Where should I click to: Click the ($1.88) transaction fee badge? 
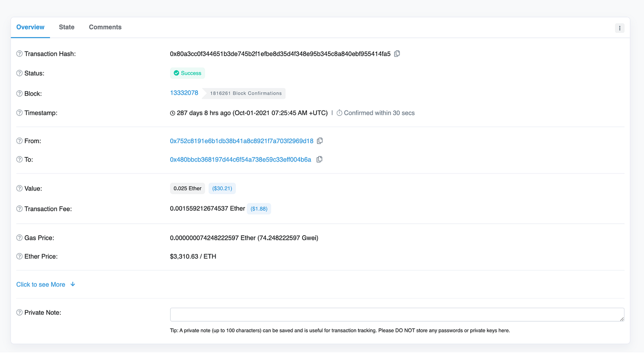(x=259, y=208)
